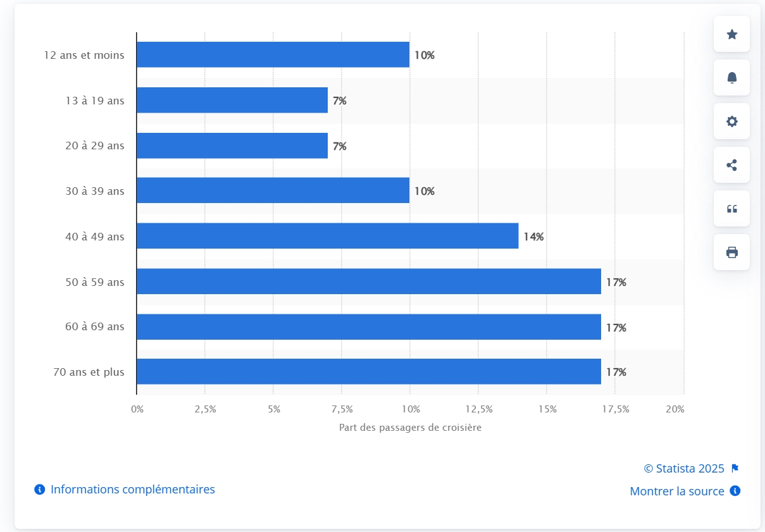Open Informations complémentaires link

pos(132,490)
